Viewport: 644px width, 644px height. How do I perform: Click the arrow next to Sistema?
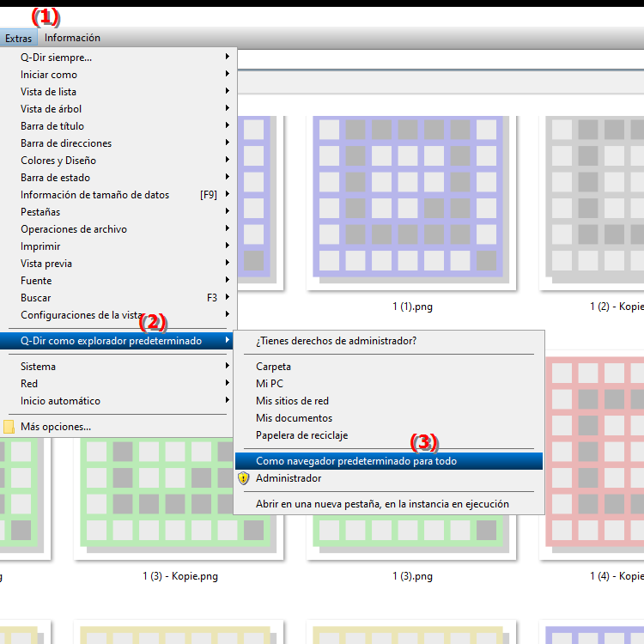[x=228, y=366]
